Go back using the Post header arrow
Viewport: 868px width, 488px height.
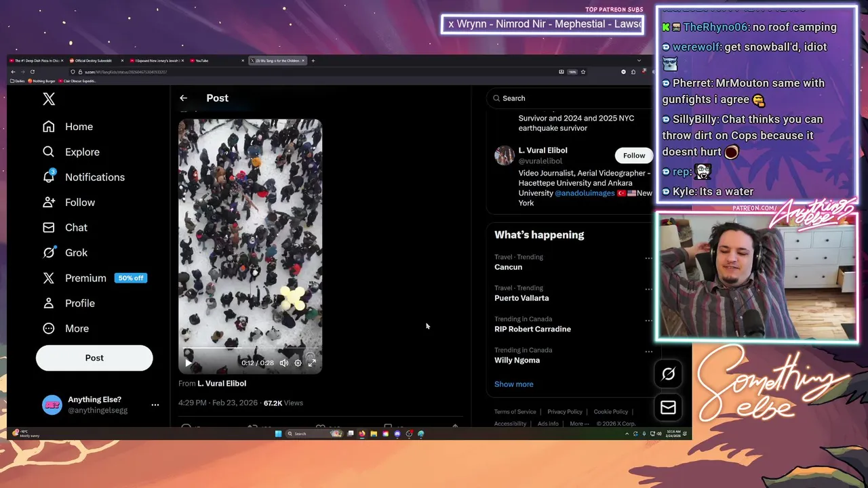click(x=183, y=98)
